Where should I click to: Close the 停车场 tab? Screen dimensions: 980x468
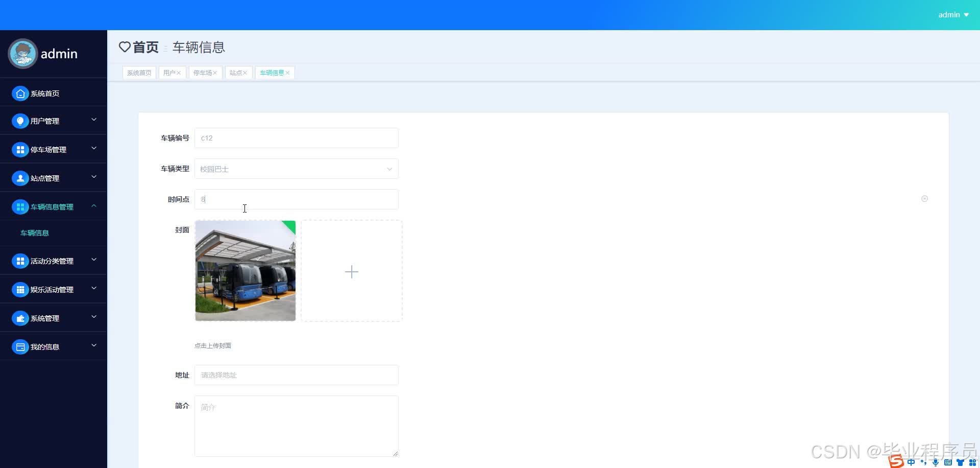point(215,73)
